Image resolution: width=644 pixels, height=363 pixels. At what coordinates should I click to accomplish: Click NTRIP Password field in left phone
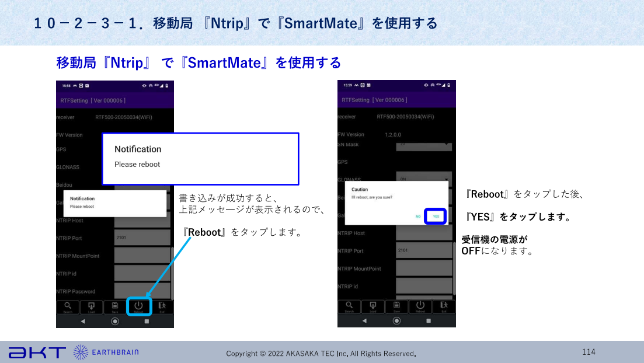click(142, 291)
